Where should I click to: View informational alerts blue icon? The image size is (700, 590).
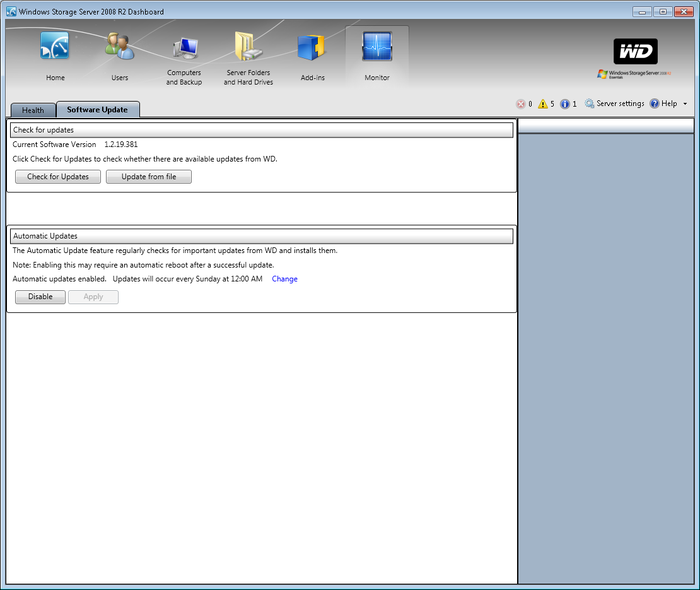565,104
